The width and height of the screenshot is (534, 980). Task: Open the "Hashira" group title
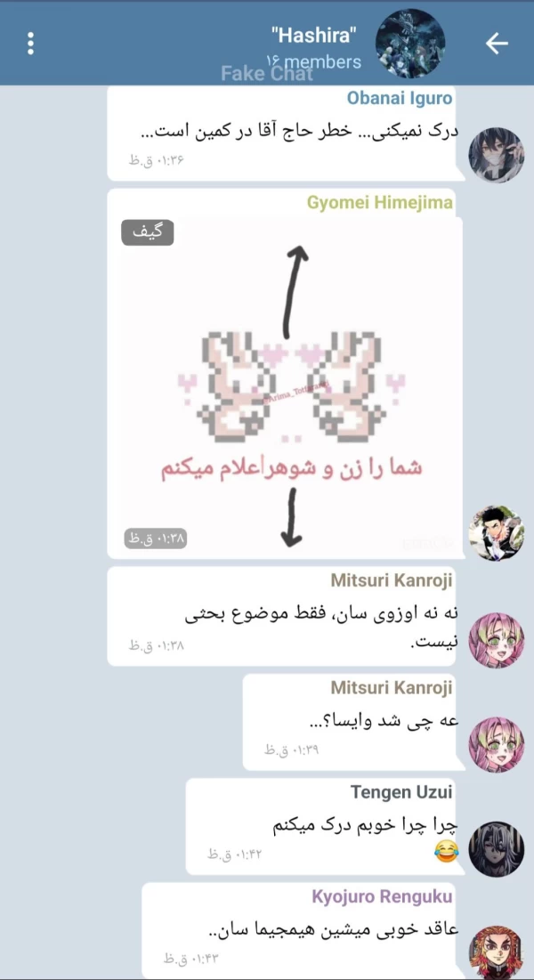coord(314,36)
